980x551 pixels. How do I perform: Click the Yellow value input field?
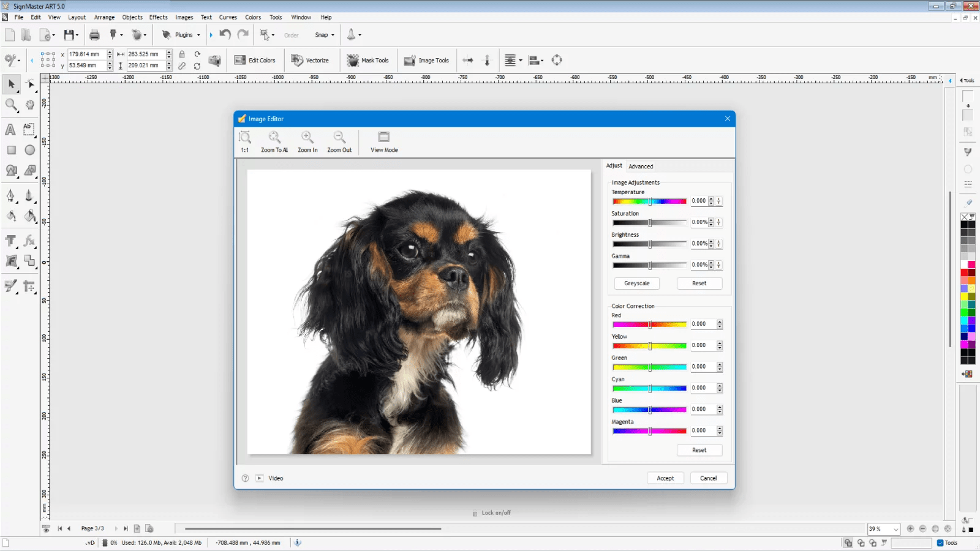click(x=703, y=345)
